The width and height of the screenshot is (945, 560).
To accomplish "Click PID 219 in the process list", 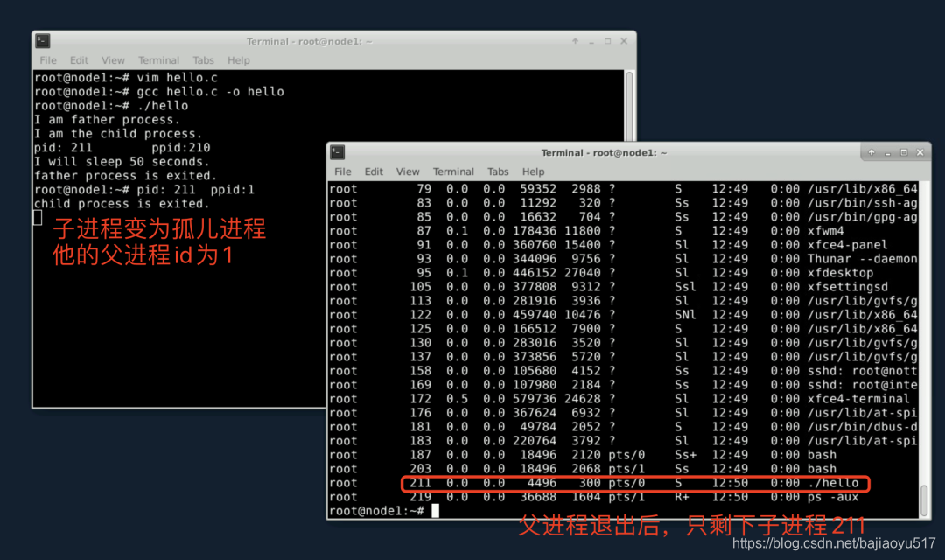I will click(420, 497).
